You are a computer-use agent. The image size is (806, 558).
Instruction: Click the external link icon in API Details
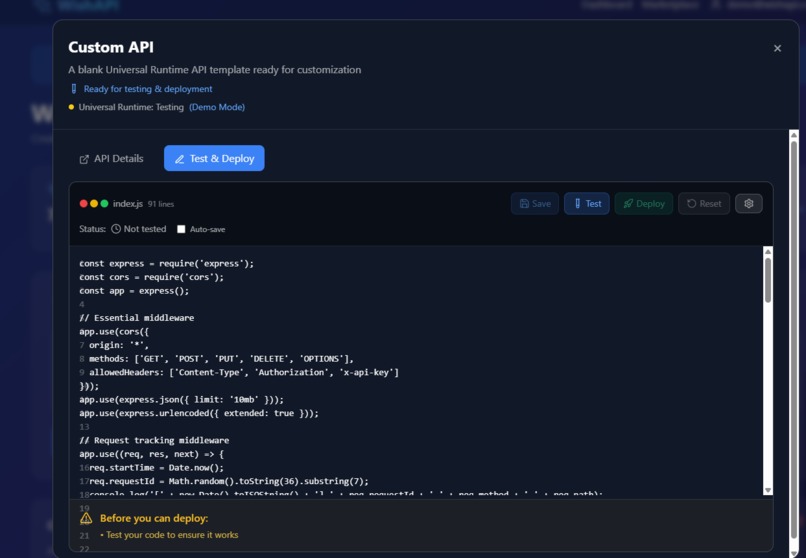(84, 159)
